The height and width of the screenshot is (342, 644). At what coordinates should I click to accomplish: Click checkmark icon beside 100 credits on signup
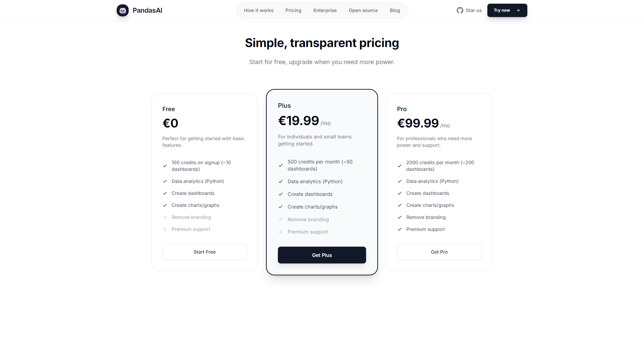pyautogui.click(x=165, y=166)
